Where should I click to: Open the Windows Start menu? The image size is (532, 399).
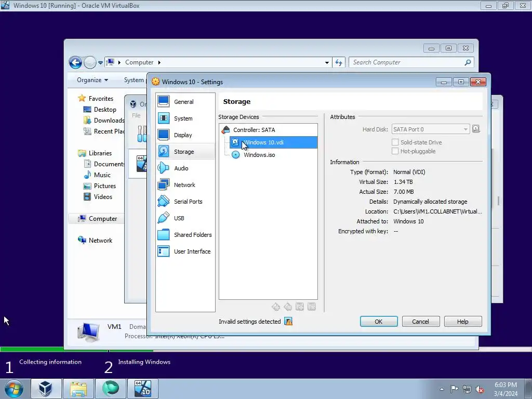click(x=14, y=389)
